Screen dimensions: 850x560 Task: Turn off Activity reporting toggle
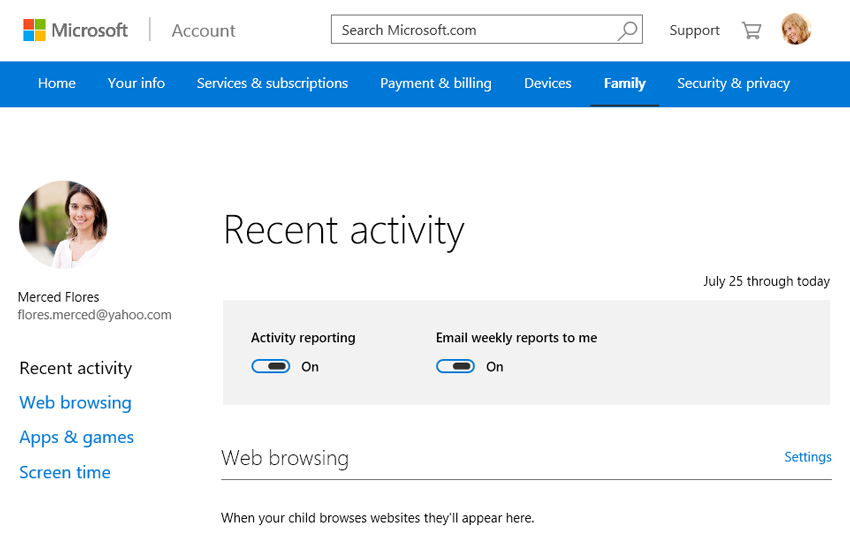(271, 367)
